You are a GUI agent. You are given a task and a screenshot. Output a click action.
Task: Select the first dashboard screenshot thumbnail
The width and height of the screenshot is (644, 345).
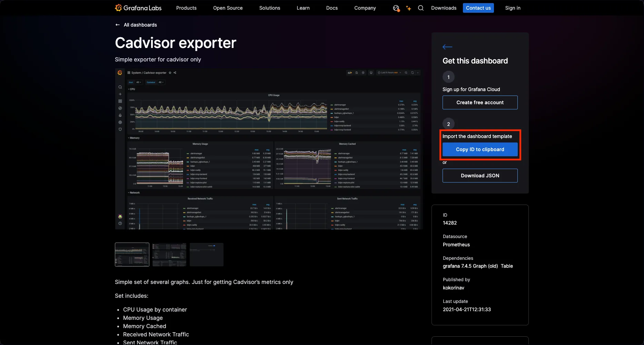coord(132,255)
